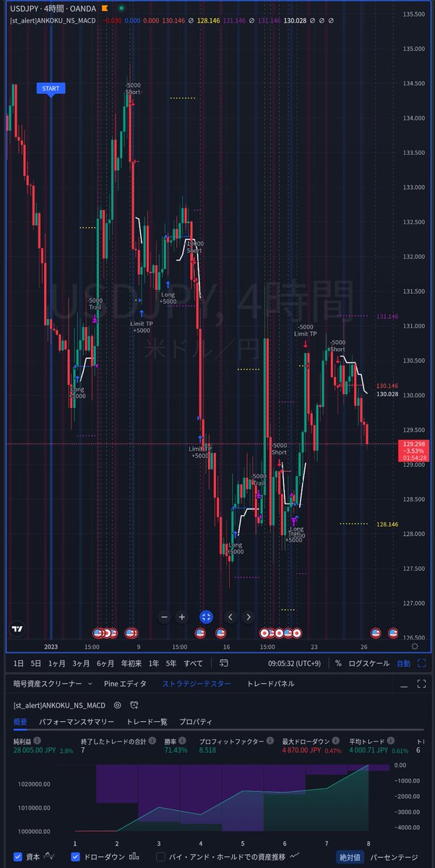Set the date range to 5年
The width and height of the screenshot is (435, 868).
pyautogui.click(x=171, y=663)
